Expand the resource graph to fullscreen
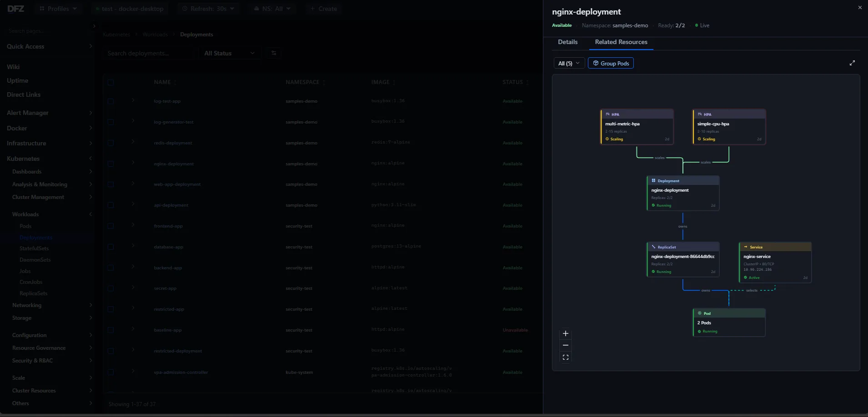The image size is (868, 417). coord(852,63)
